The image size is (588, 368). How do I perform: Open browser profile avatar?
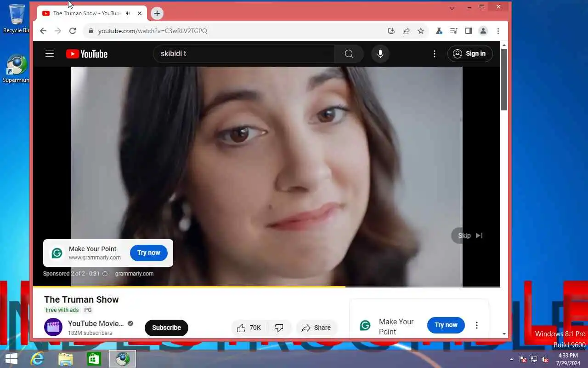click(483, 31)
